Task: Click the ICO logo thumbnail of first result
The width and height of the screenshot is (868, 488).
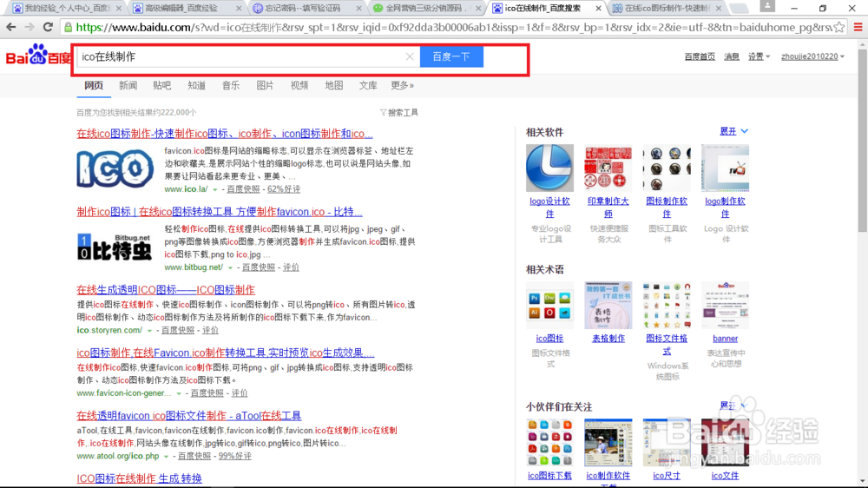Action: click(x=115, y=168)
